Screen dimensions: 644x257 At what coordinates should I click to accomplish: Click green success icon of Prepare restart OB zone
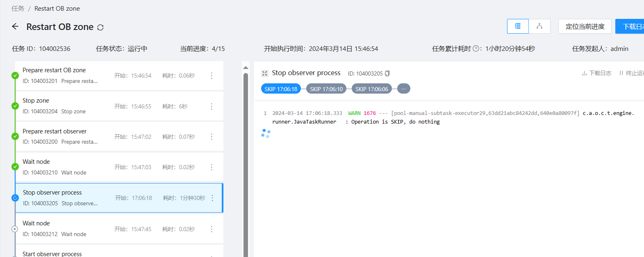15,76
